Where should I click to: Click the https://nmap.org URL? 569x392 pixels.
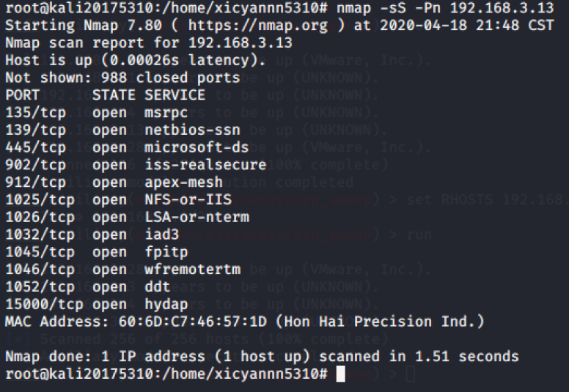[257, 26]
